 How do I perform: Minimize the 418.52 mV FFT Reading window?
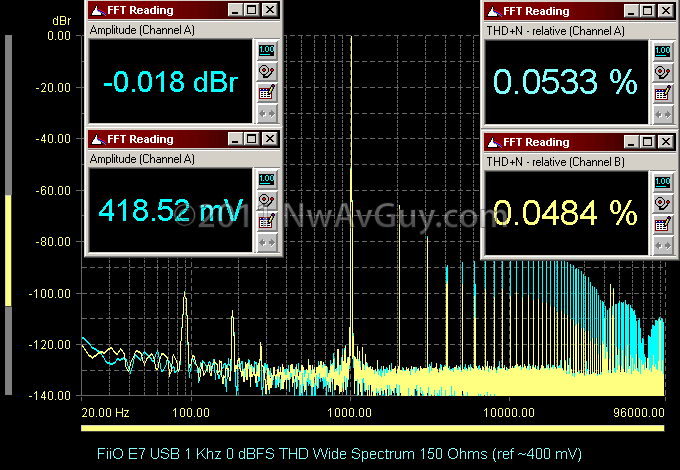click(x=235, y=139)
